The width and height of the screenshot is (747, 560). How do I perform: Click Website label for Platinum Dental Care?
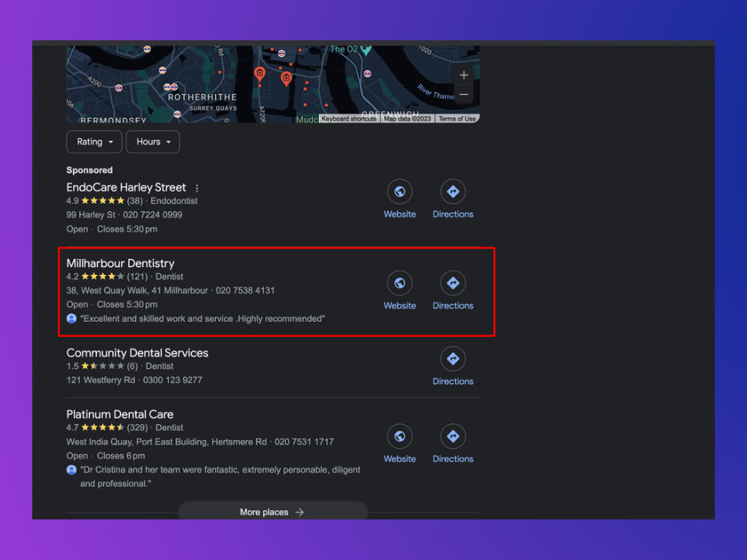tap(400, 459)
